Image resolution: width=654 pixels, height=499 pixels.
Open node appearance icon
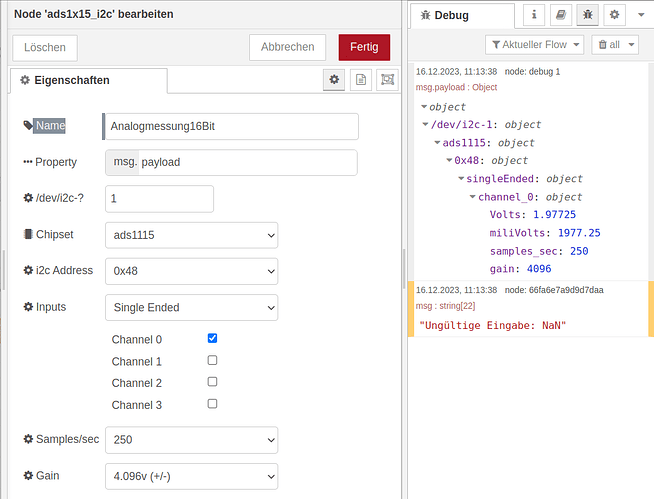point(387,79)
